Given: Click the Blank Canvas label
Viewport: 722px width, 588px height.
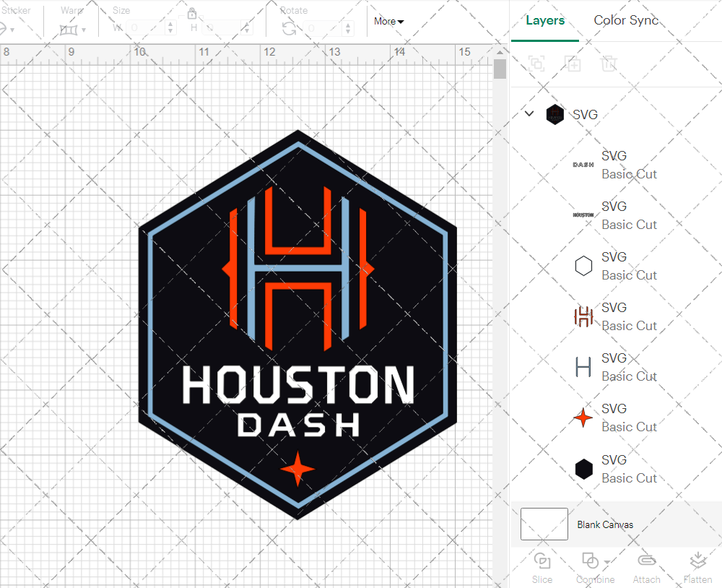Looking at the screenshot, I should [x=605, y=524].
